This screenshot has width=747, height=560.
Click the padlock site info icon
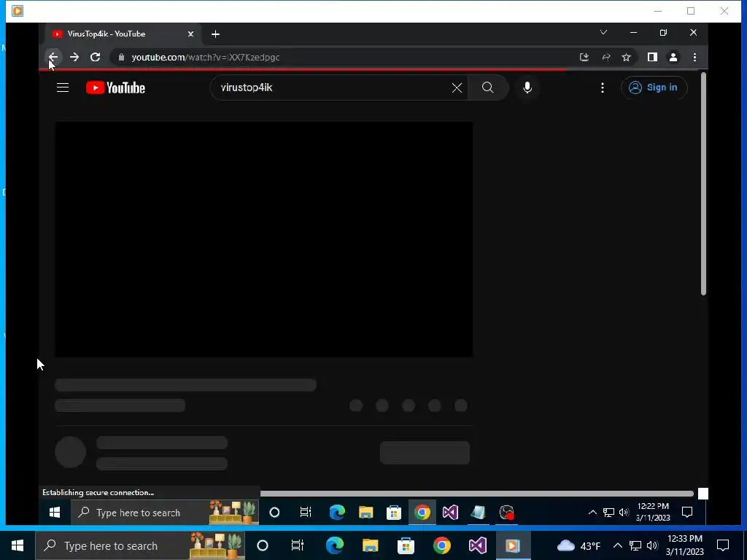[x=122, y=57]
